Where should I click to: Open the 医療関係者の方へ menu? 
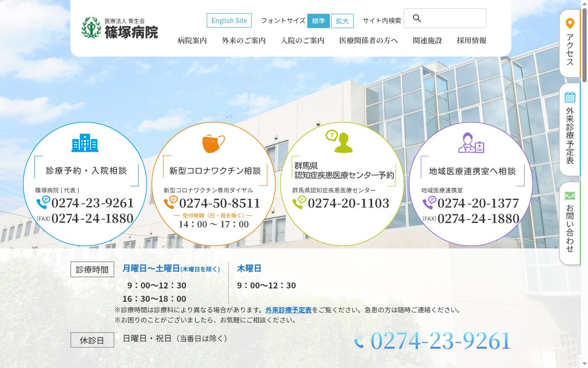point(369,40)
